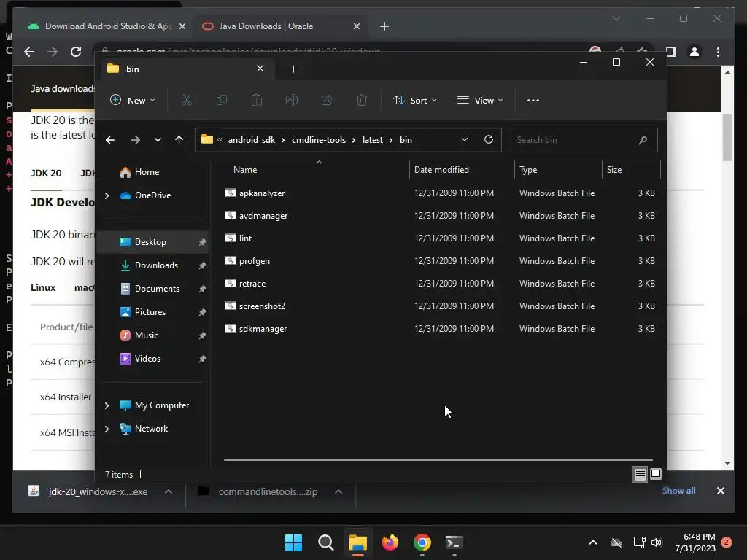Open the three-dots See more menu

click(533, 101)
